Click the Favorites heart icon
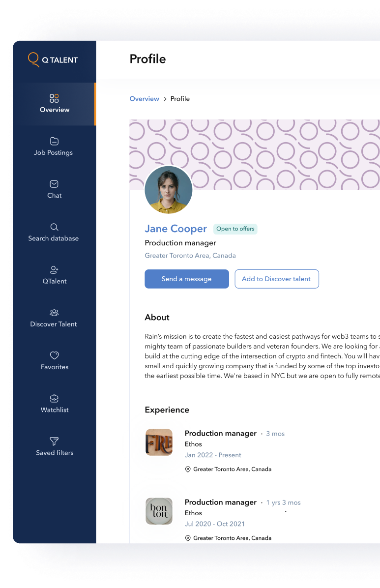380x588 pixels. [x=54, y=355]
